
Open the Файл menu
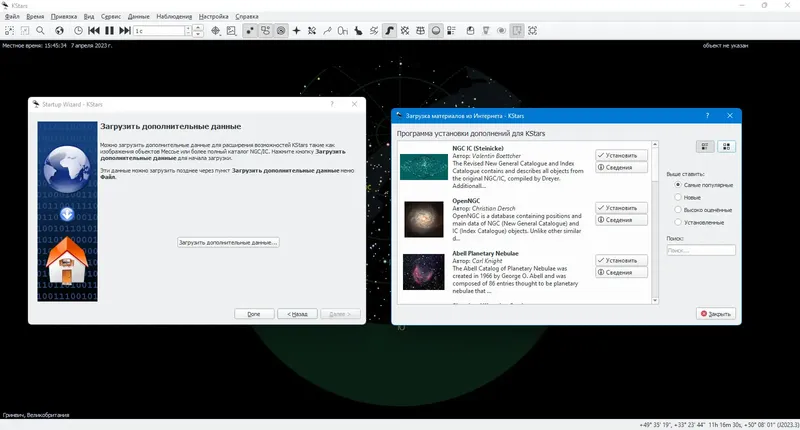pos(12,16)
